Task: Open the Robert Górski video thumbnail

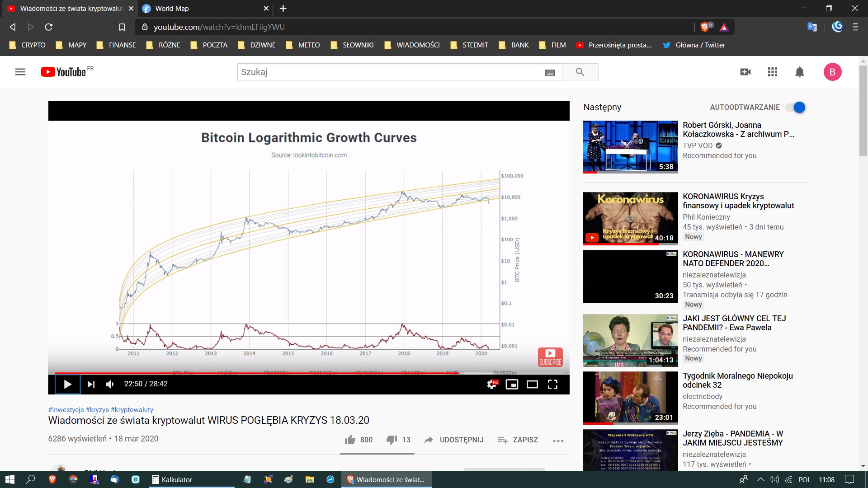Action: pyautogui.click(x=630, y=147)
